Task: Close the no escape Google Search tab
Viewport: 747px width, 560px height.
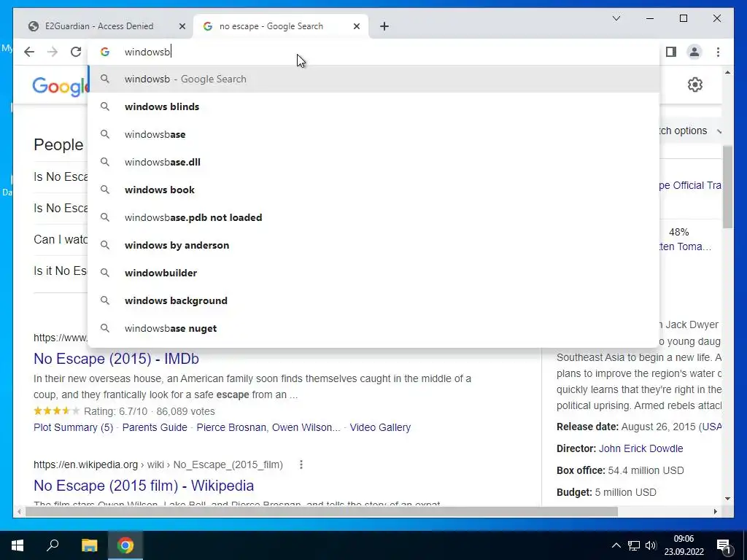Action: (x=356, y=27)
